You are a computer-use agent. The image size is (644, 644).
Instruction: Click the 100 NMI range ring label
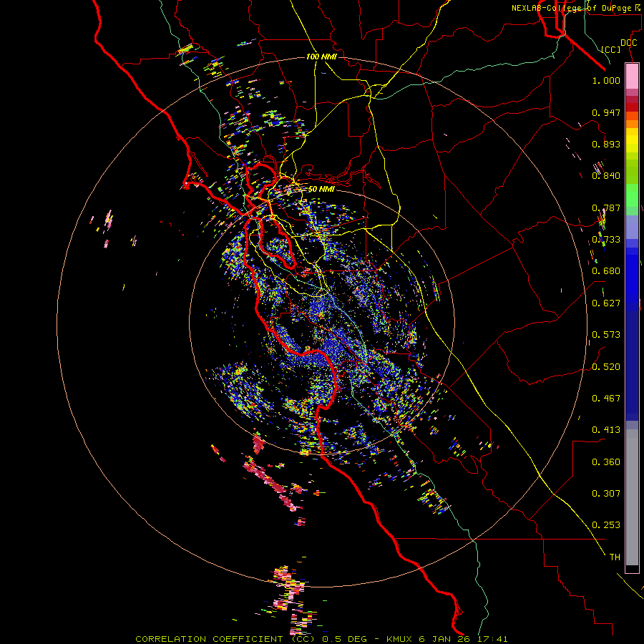tap(321, 57)
